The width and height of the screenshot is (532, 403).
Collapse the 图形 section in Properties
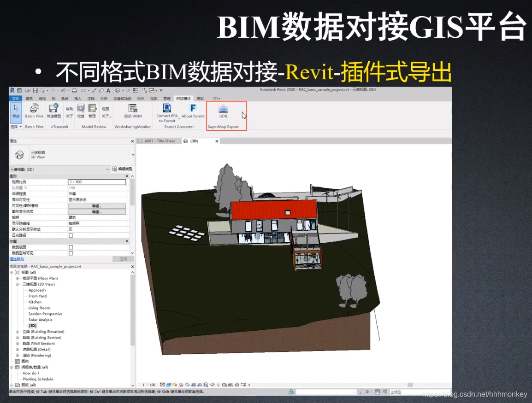pos(127,176)
